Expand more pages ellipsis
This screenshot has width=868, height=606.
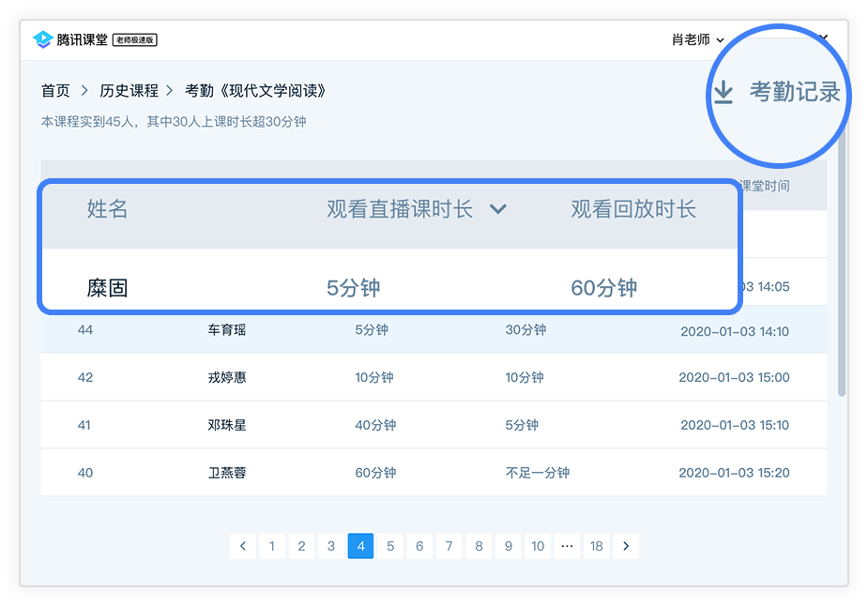[568, 546]
